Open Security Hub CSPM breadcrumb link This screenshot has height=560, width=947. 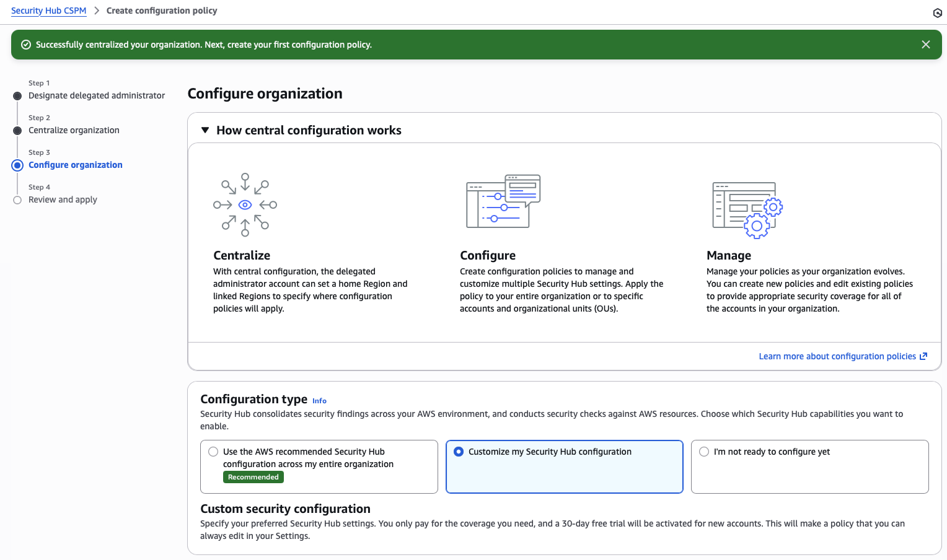[x=48, y=11]
